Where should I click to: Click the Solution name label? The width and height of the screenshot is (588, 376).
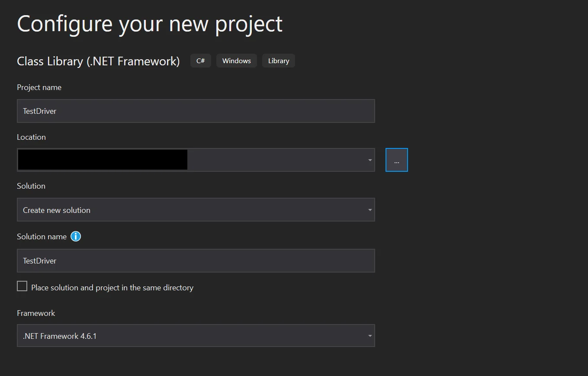click(x=42, y=237)
